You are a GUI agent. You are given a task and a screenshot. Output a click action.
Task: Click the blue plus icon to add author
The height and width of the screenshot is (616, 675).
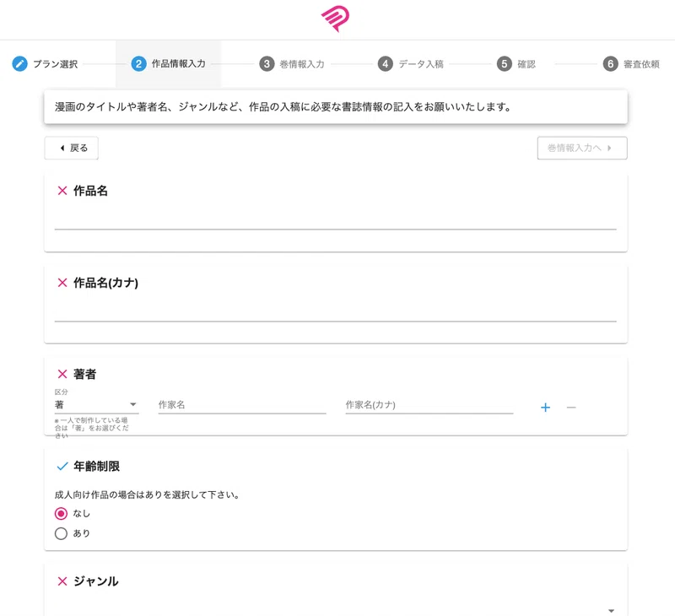click(x=545, y=408)
